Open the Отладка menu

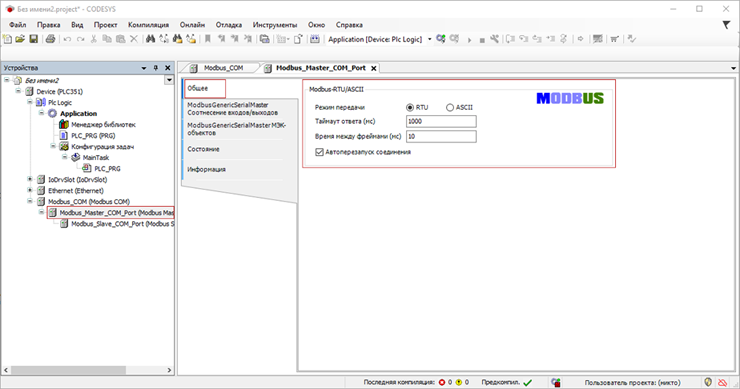click(x=229, y=25)
